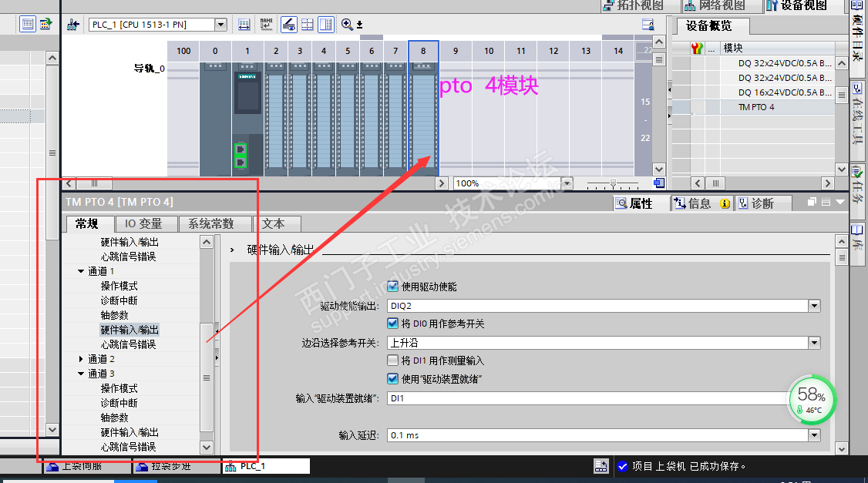Enable Use DI1 as measuring input checkbox
Screen dimensions: 868x483
pyautogui.click(x=392, y=361)
